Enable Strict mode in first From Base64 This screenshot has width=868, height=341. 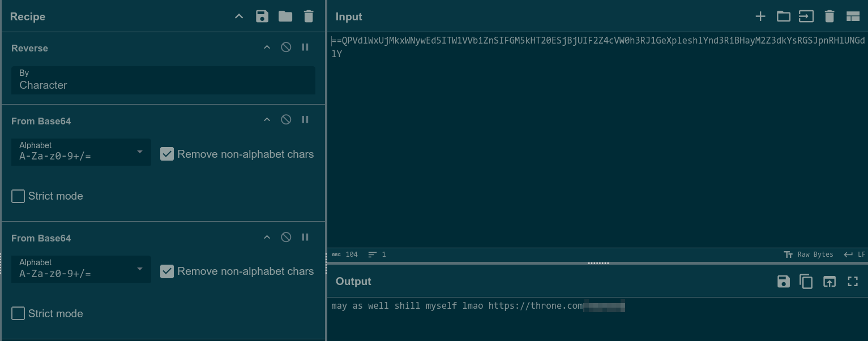tap(18, 196)
